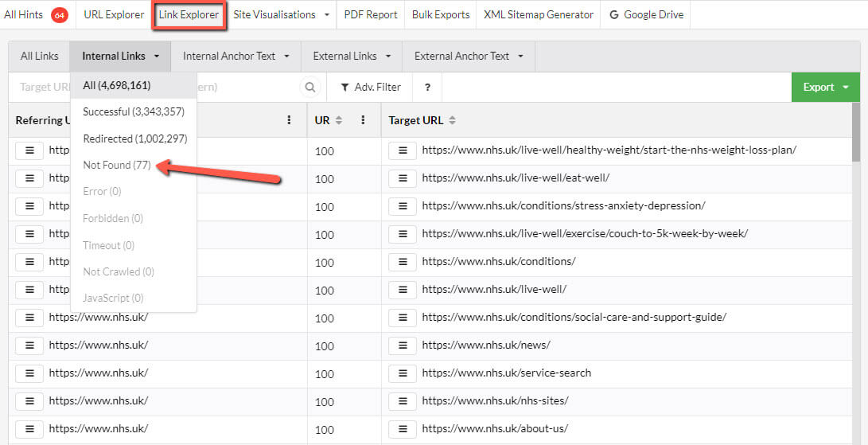Click the https://www.nhs.uk/news/ target URL
The image size is (868, 445).
click(x=486, y=345)
